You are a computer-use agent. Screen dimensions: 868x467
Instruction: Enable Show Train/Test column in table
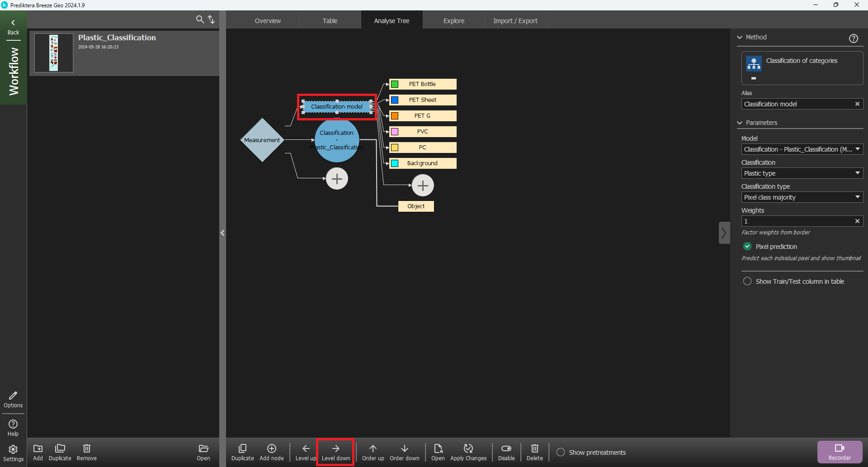pyautogui.click(x=747, y=281)
